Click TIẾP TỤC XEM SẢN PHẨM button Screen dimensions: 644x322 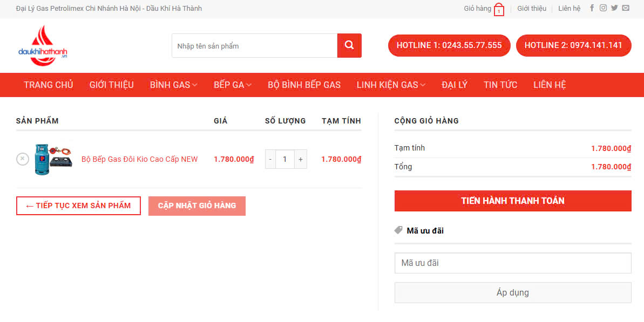pos(78,205)
